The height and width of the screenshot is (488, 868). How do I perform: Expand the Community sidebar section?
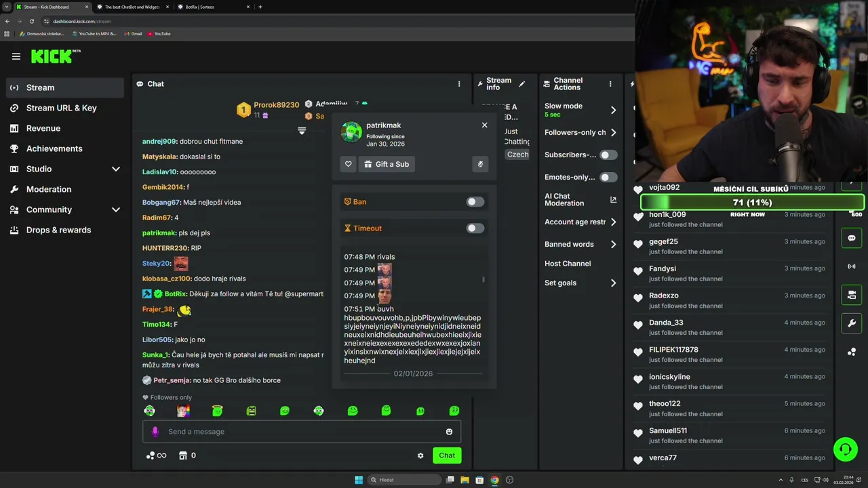point(115,209)
